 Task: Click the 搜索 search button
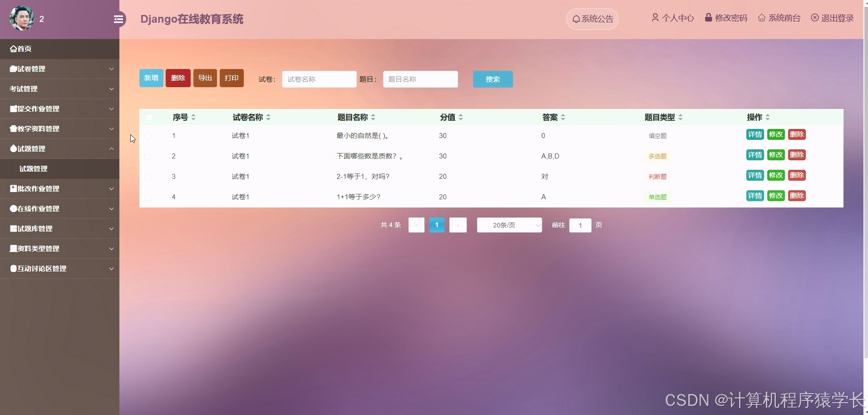[493, 79]
